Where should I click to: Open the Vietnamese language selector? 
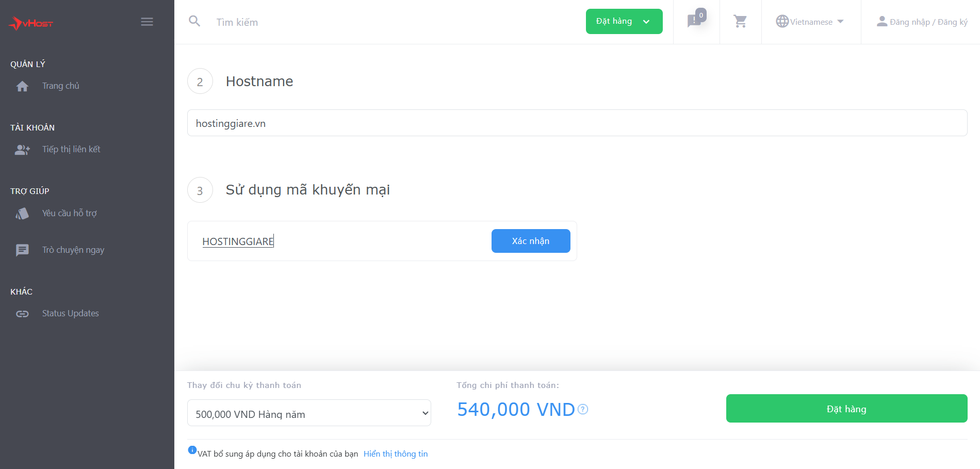pos(811,22)
